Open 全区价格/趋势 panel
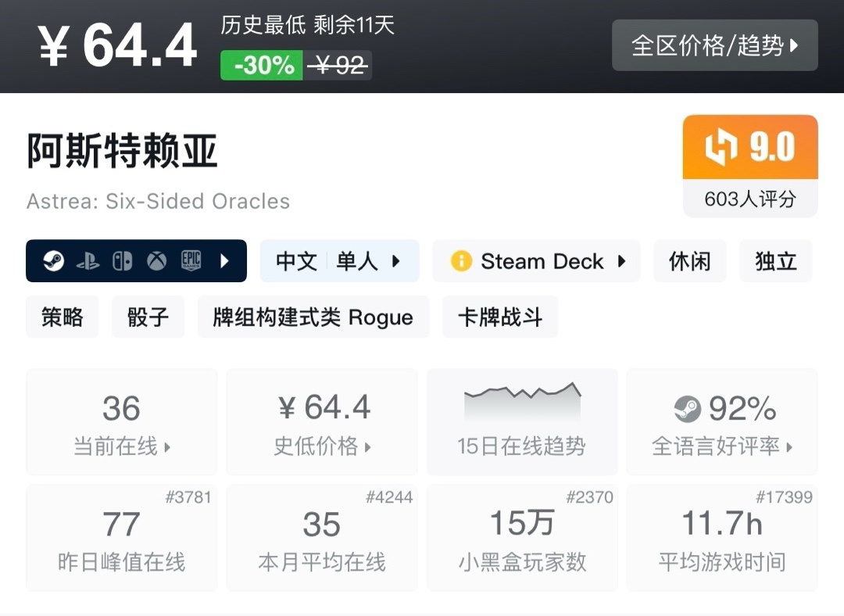844x616 pixels. pos(713,45)
